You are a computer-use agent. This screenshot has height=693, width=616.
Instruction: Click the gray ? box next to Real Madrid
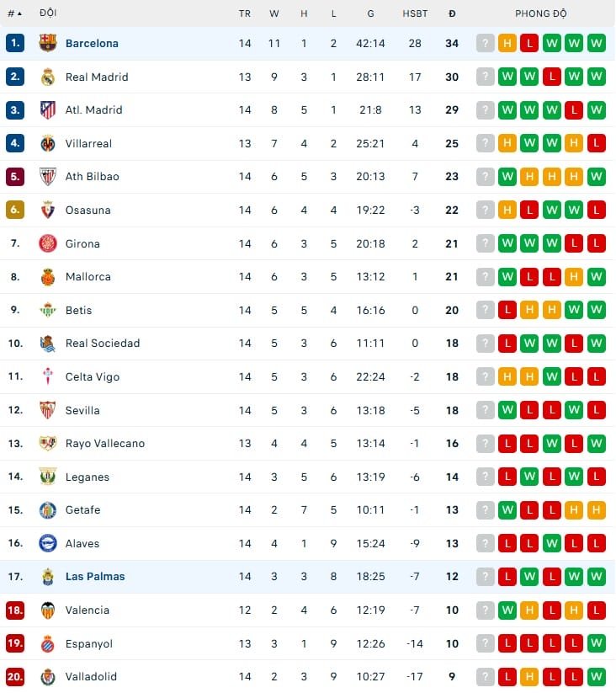tap(486, 77)
